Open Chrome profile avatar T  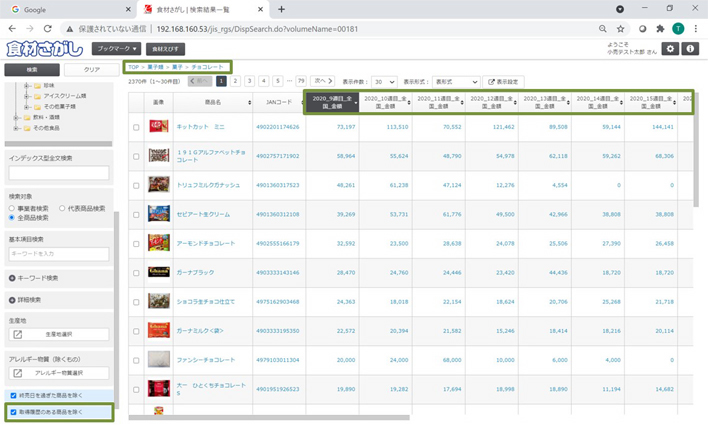coord(678,29)
